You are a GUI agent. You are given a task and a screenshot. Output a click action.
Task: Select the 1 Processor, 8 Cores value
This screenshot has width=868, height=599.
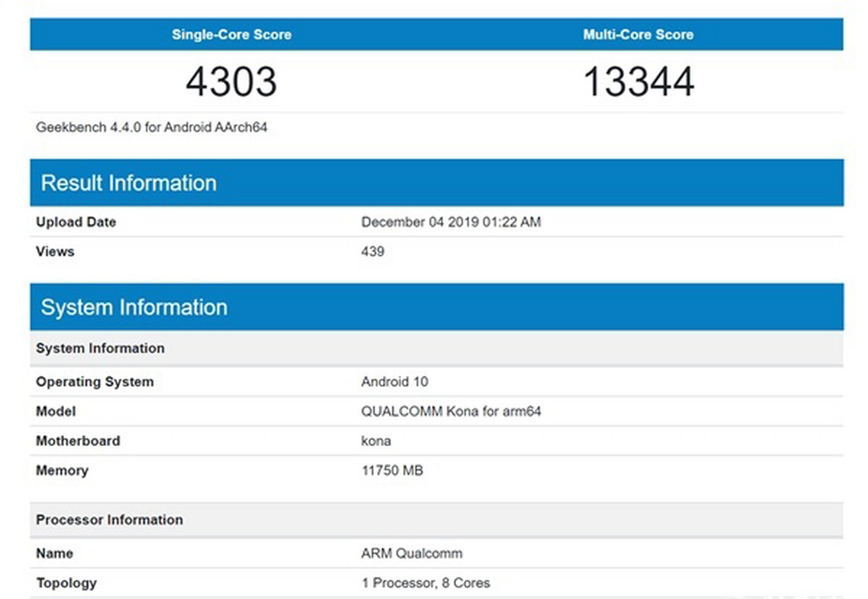point(426,583)
